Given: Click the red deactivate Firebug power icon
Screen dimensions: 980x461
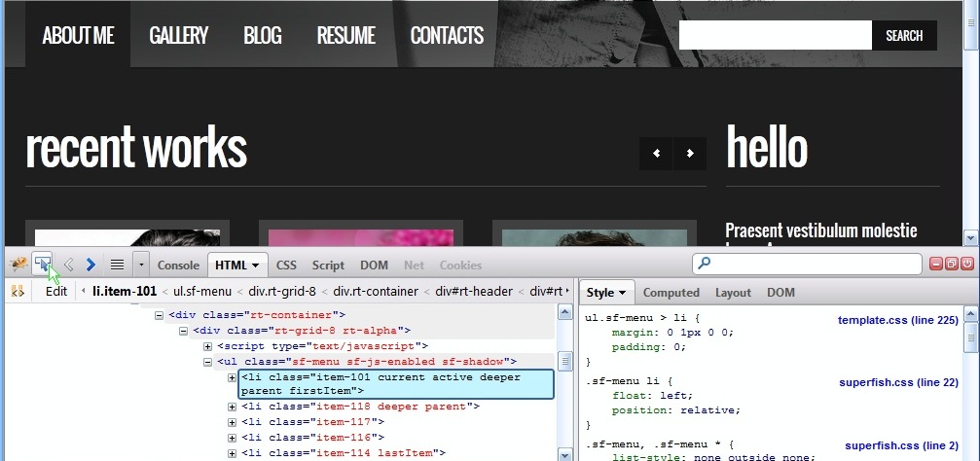Looking at the screenshot, I should click(x=967, y=264).
